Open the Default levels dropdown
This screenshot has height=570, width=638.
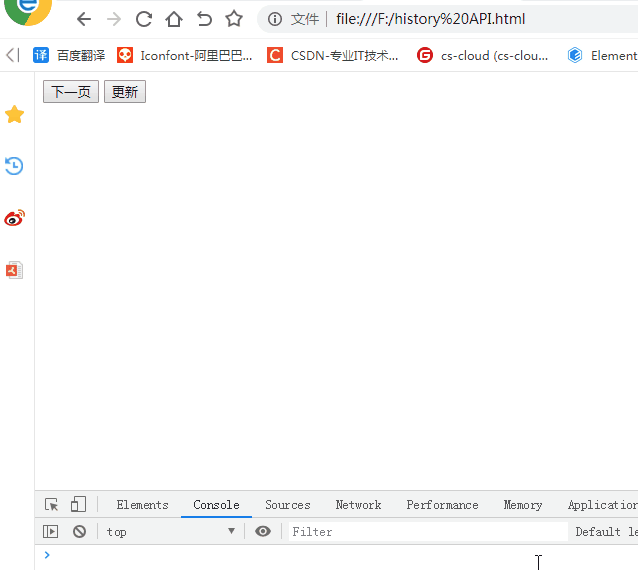point(606,532)
